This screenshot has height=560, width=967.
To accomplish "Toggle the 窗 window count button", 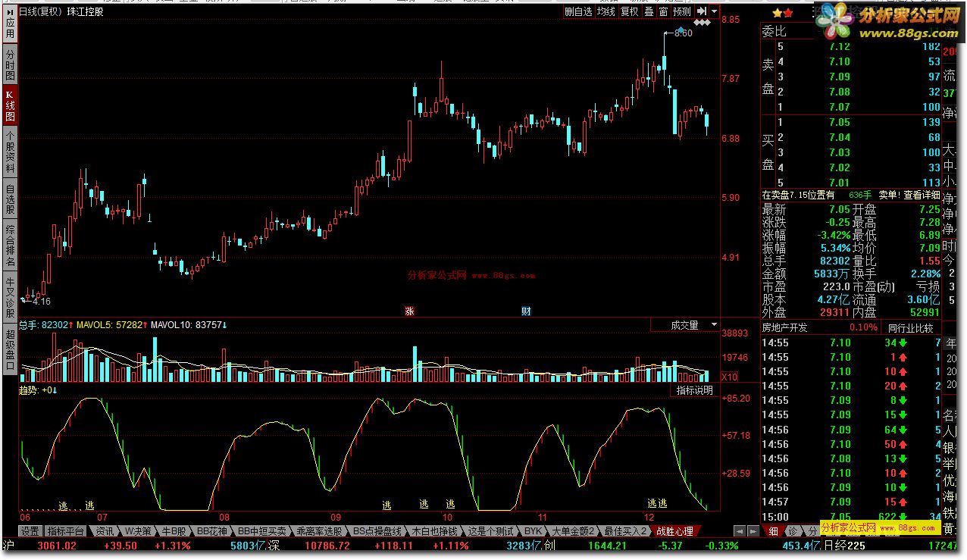I will tap(663, 11).
